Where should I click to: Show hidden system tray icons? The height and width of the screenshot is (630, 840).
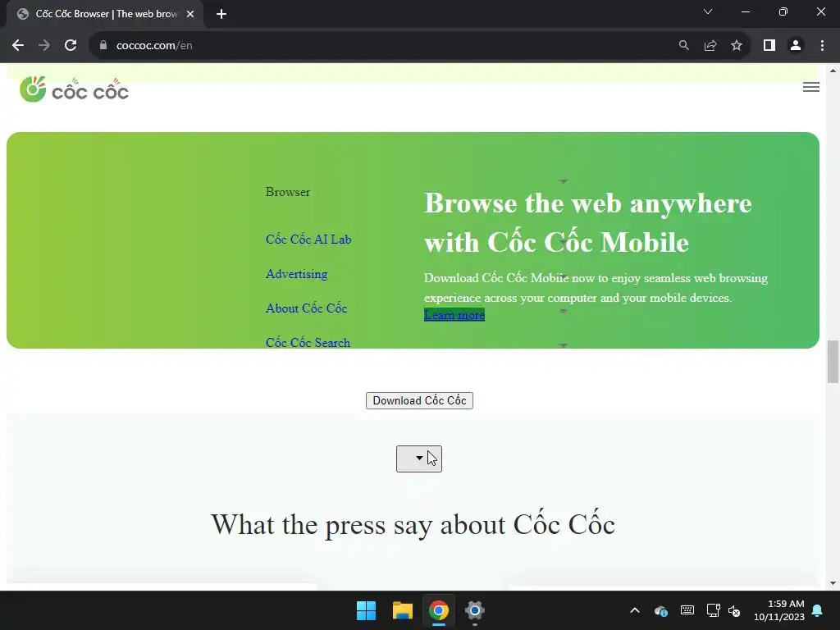click(x=635, y=610)
